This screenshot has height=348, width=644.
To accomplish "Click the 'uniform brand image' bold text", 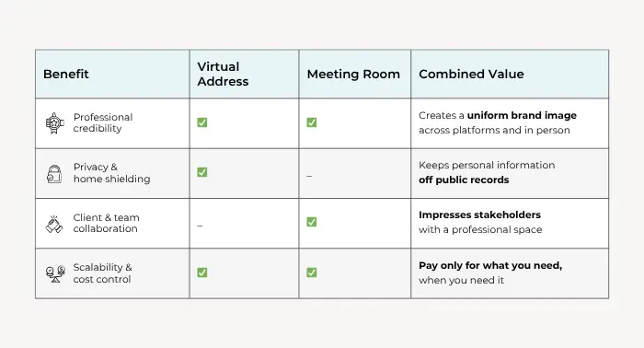I will [522, 115].
